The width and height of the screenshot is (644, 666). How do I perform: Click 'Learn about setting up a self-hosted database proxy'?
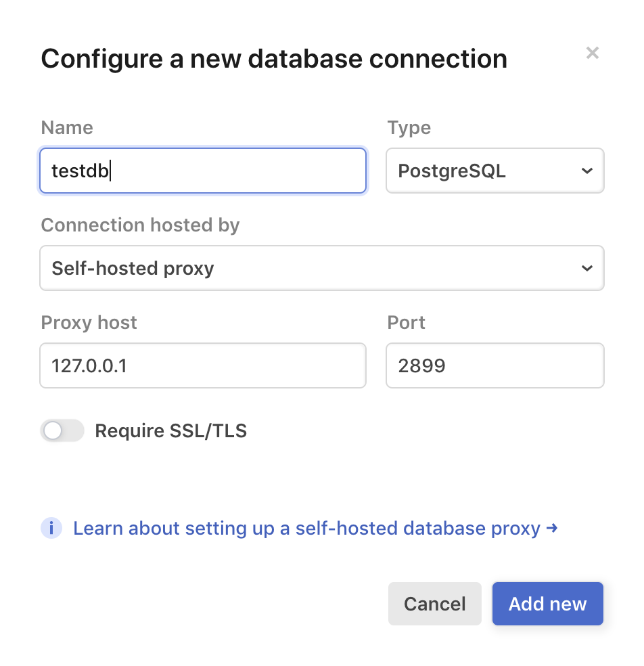coord(308,528)
